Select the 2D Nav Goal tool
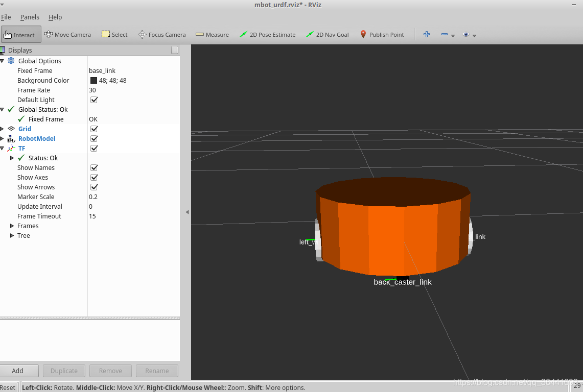Screen dimensions: 583x392 click(327, 35)
